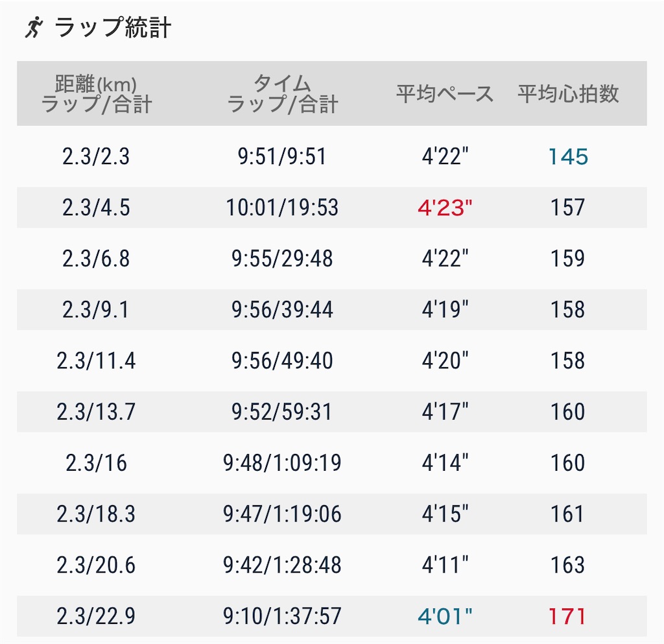
Task: Click the time entry 9:51/9:51
Action: pyautogui.click(x=283, y=156)
